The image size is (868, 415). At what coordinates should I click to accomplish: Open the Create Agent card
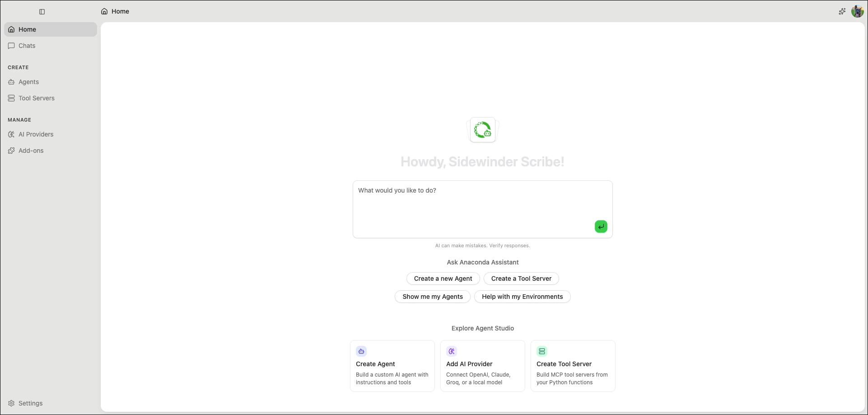coord(392,366)
